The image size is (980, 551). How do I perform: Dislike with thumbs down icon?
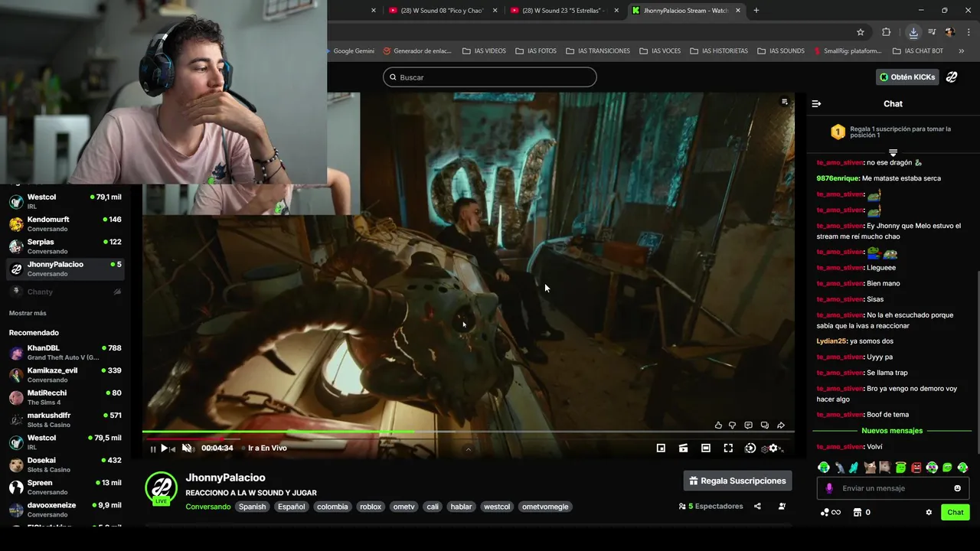pyautogui.click(x=733, y=425)
